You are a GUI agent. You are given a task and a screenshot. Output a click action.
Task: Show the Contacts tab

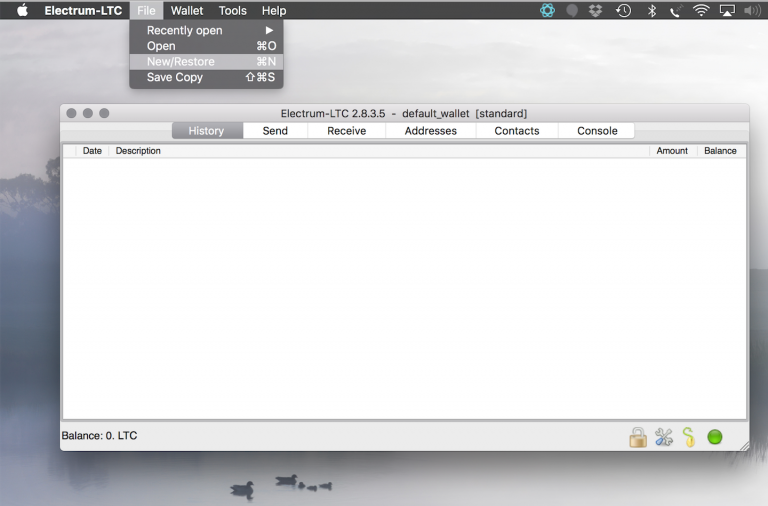click(517, 131)
